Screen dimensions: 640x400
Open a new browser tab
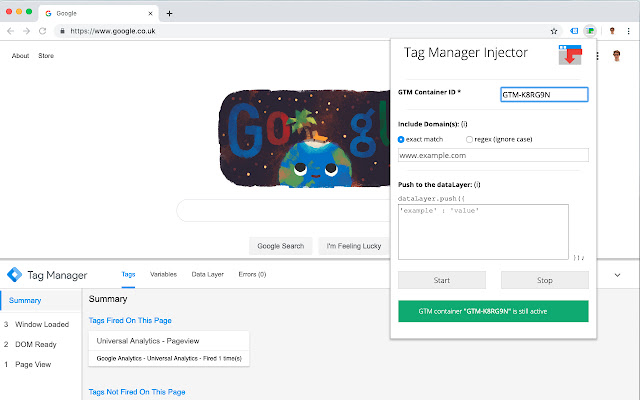169,13
